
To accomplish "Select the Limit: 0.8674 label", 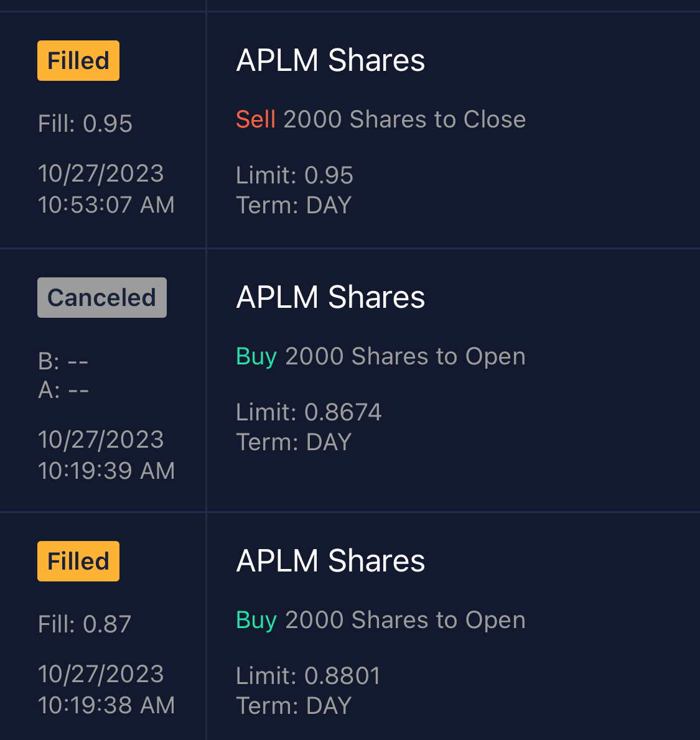I will coord(309,412).
